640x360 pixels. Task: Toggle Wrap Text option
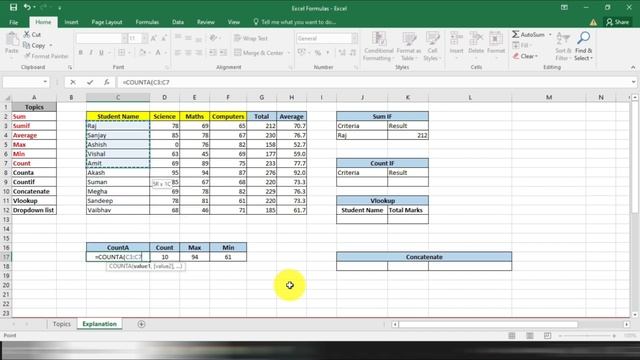[251, 38]
